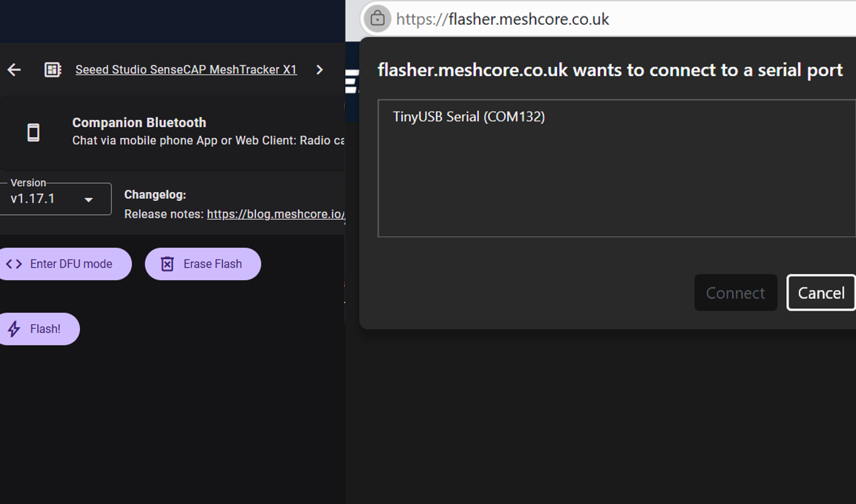The image size is (856, 504).
Task: Click the Flash! button
Action: pyautogui.click(x=40, y=329)
